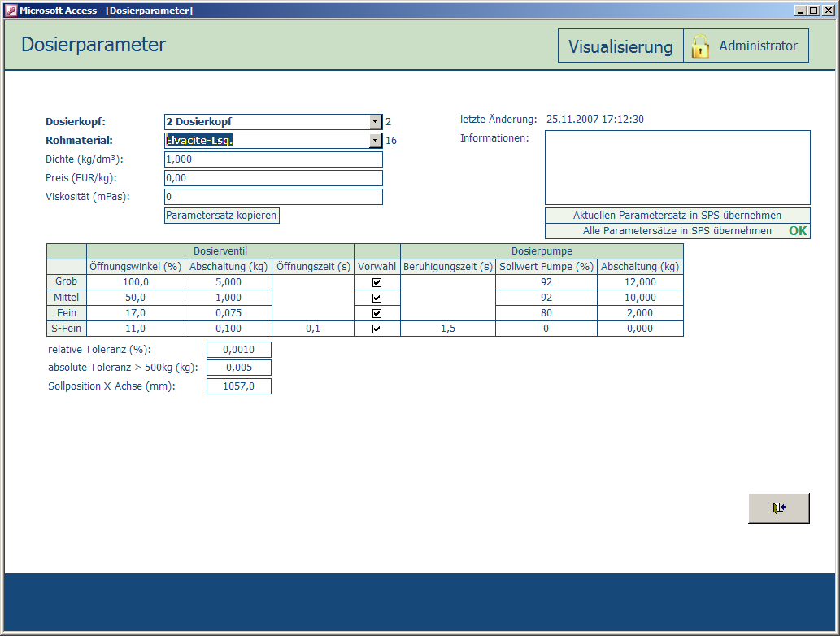The width and height of the screenshot is (840, 636).
Task: Click the Microsoft Access title bar icon
Action: click(x=11, y=11)
